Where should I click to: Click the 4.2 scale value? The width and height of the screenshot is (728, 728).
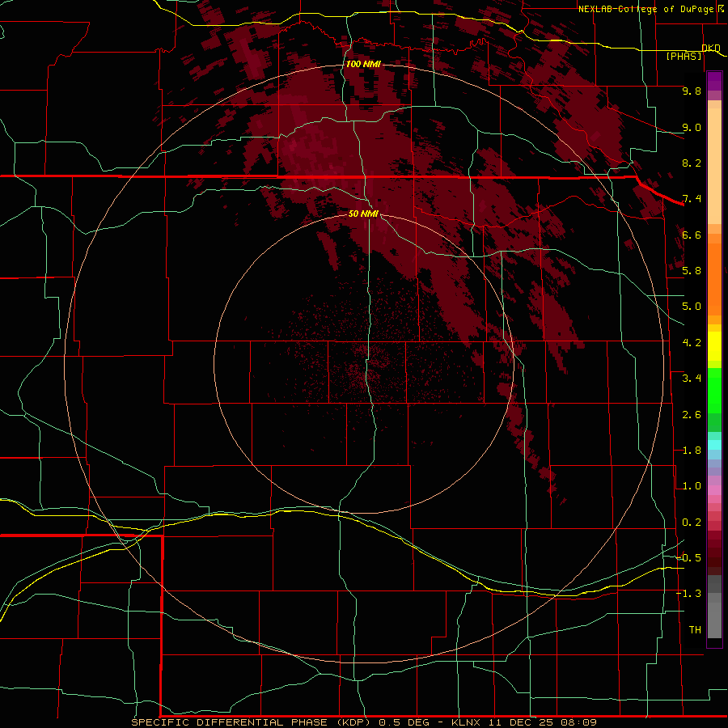point(692,343)
